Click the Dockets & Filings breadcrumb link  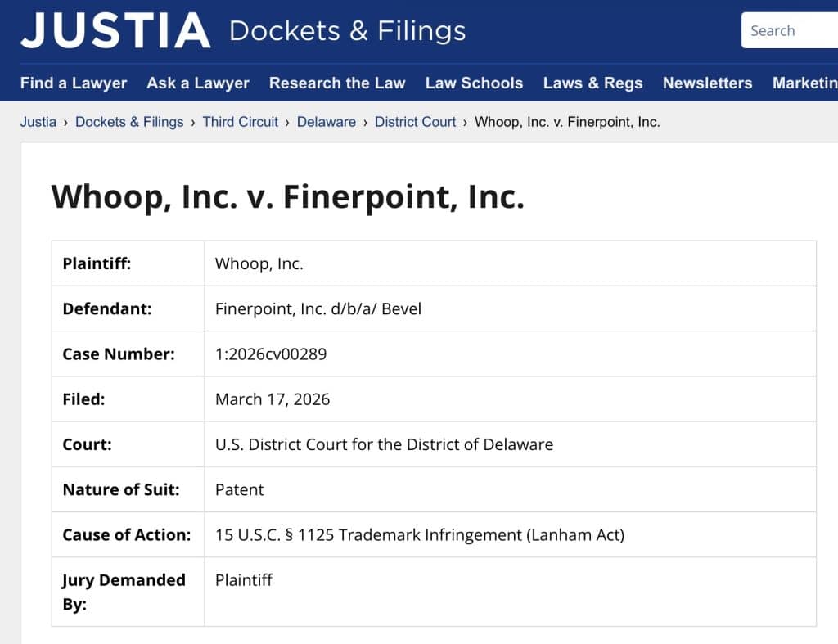coord(129,122)
